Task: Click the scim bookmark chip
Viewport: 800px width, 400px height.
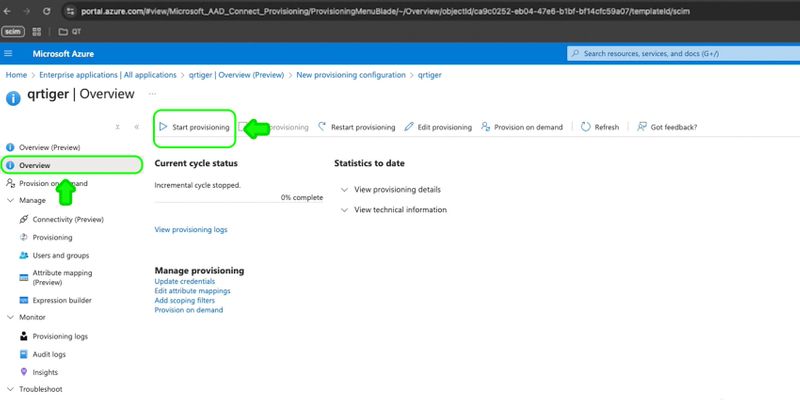Action: (x=13, y=32)
